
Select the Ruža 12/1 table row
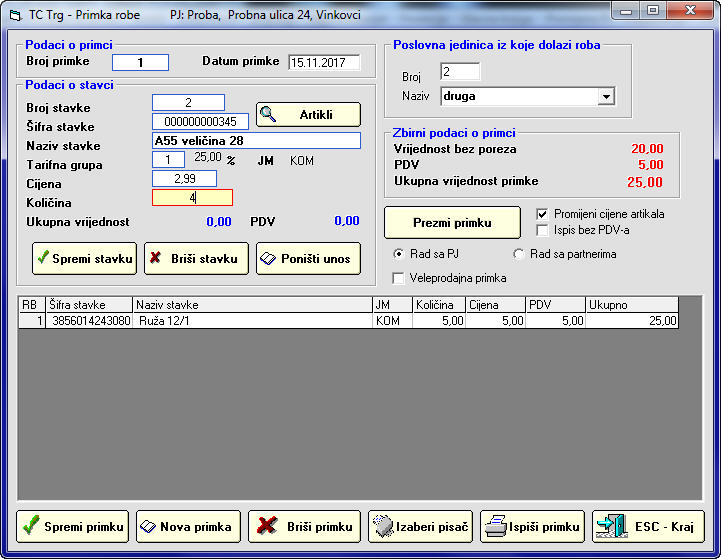click(250, 321)
